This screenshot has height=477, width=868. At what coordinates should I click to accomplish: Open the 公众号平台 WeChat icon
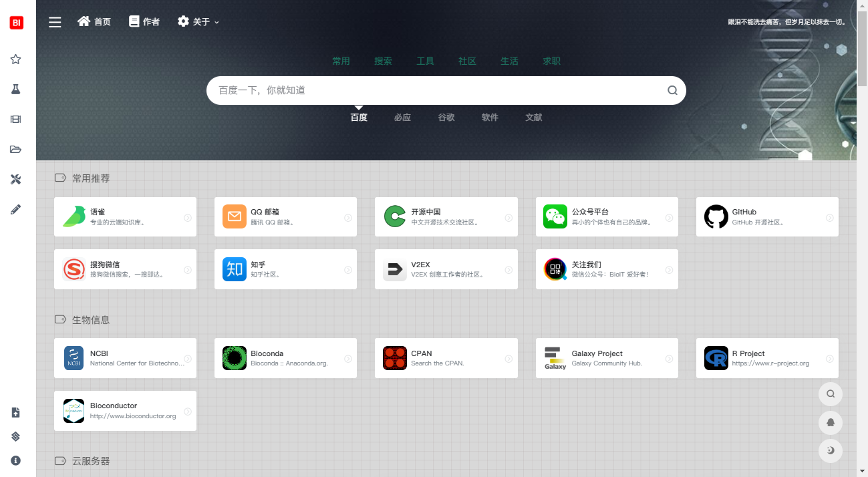coord(555,216)
